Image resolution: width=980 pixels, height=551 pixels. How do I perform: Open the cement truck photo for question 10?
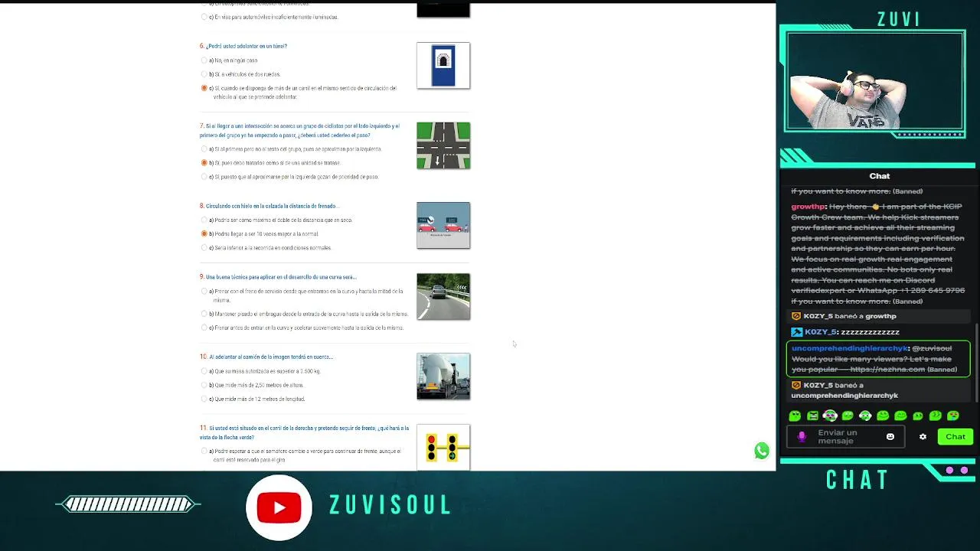[x=443, y=377]
